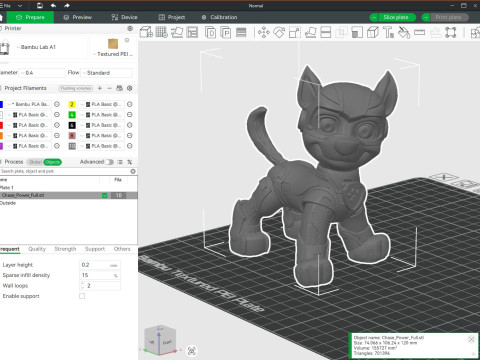Image resolution: width=480 pixels, height=360 pixels.
Task: Open filament 6 PLA Basic dropdown
Action: tap(102, 125)
